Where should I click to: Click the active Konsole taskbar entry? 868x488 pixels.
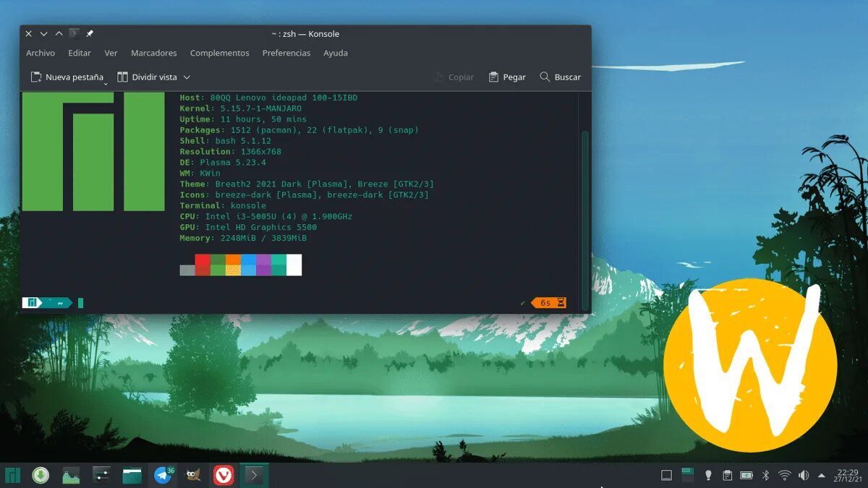(x=254, y=475)
